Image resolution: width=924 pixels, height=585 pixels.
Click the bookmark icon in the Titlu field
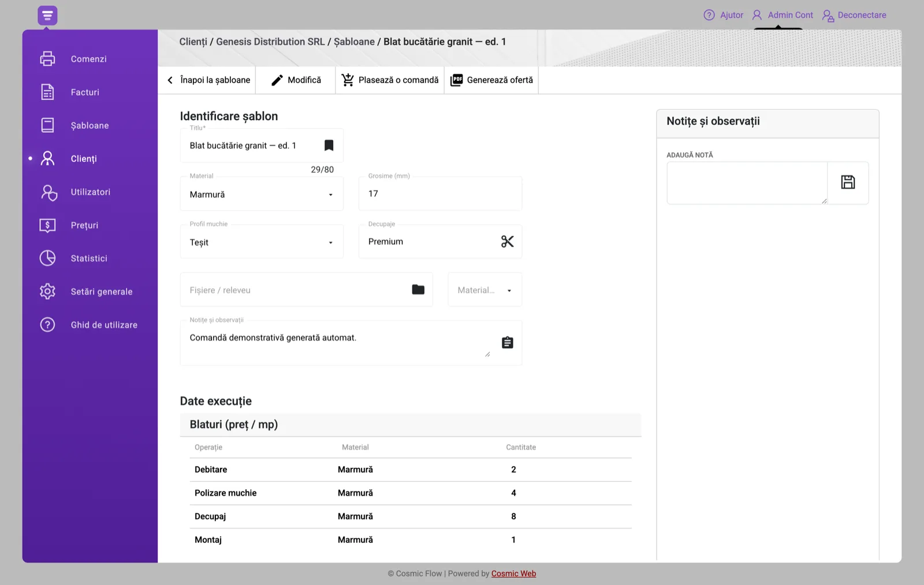tap(329, 146)
